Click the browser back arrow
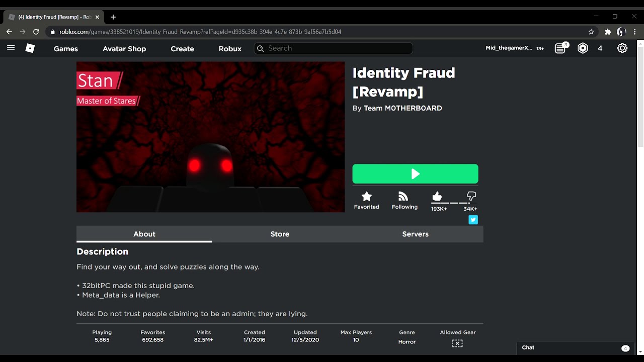 click(9, 32)
